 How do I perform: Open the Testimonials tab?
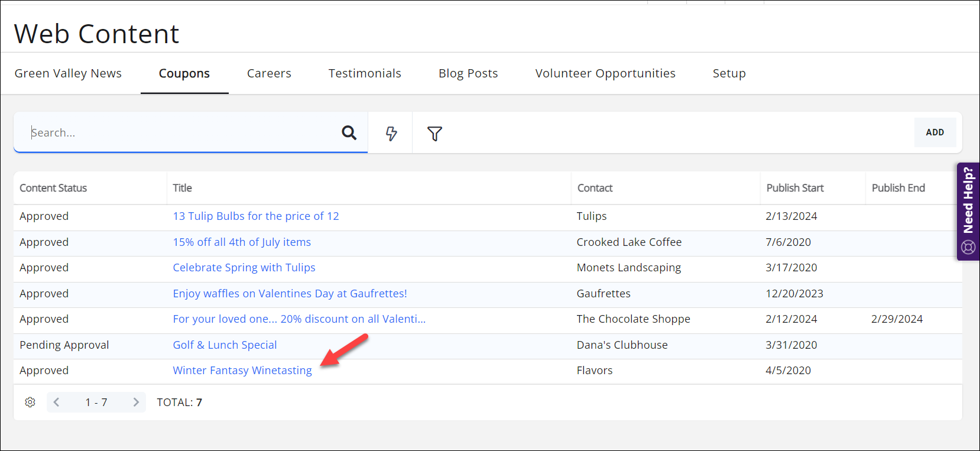point(365,73)
